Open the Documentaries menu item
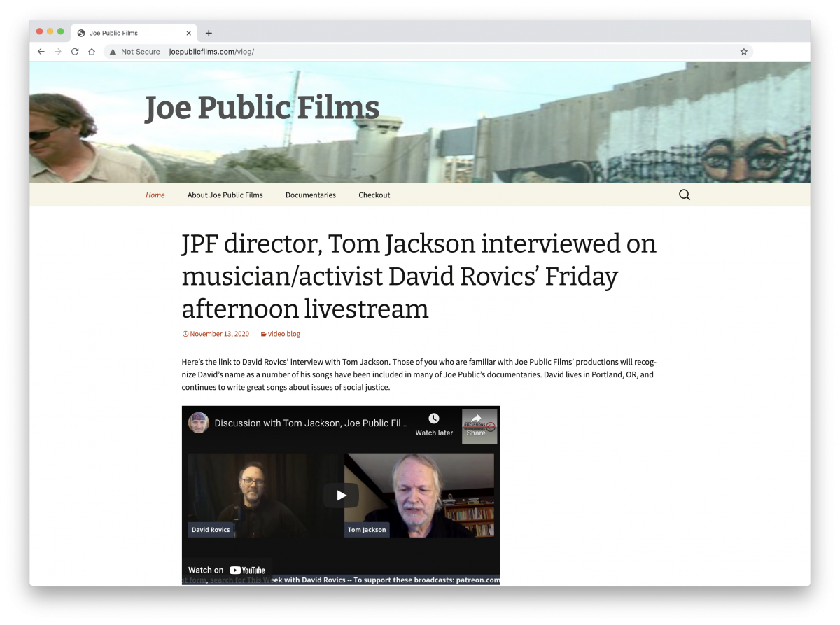 (x=311, y=195)
